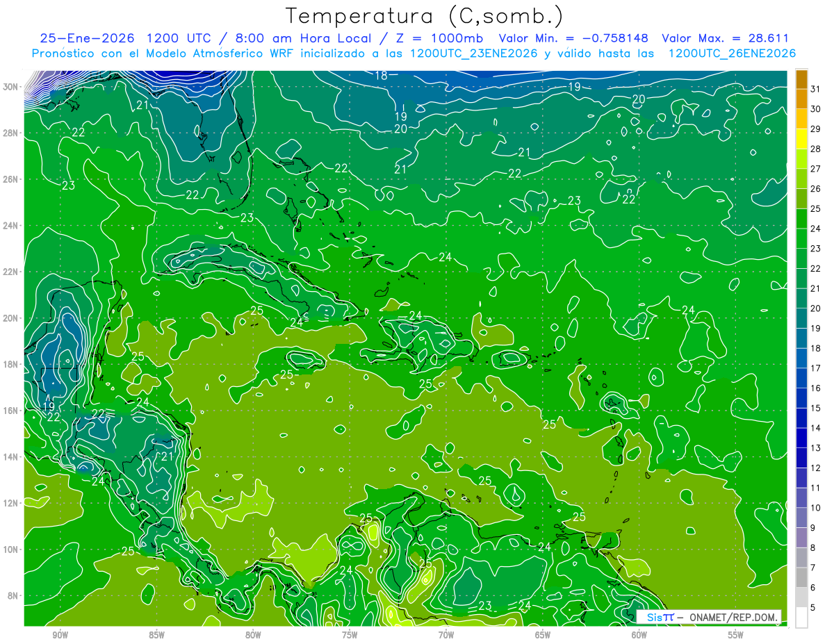Click the "90W" longitude axis label

[x=60, y=635]
